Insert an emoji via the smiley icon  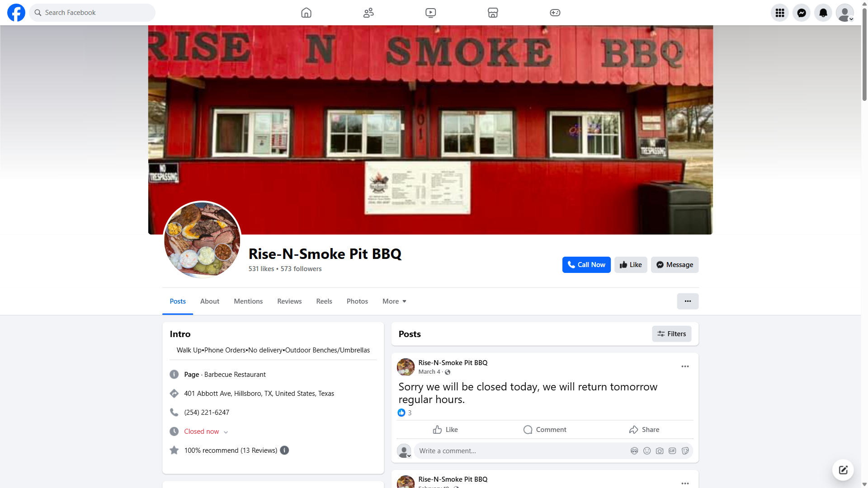(647, 451)
